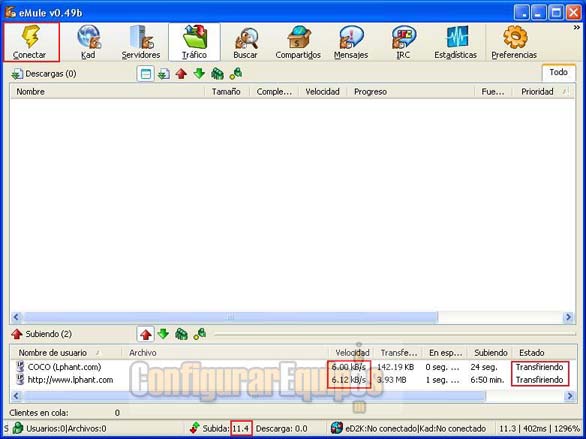Click downloads horizontal scrollbar thumb
The height and width of the screenshot is (439, 586).
pos(229,317)
